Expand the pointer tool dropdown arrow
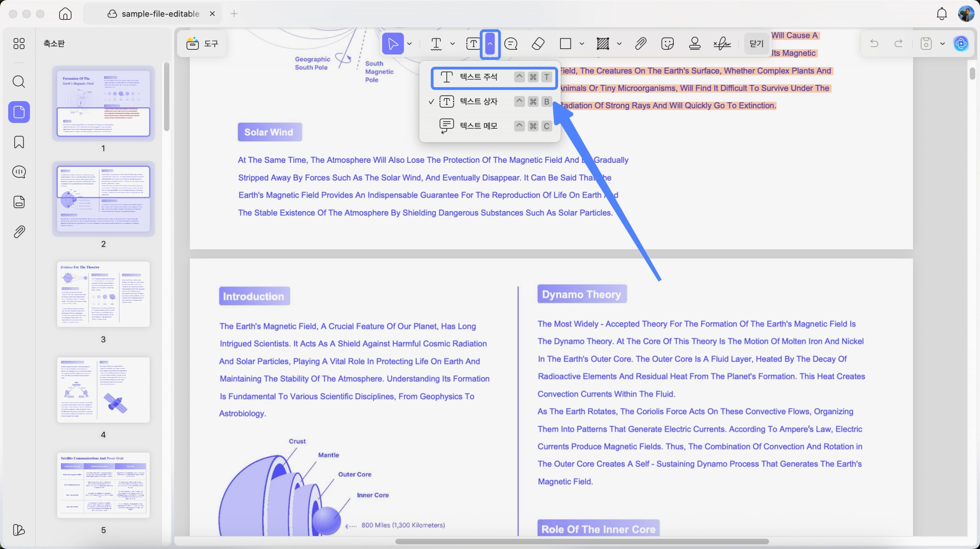980x549 pixels. click(x=409, y=44)
